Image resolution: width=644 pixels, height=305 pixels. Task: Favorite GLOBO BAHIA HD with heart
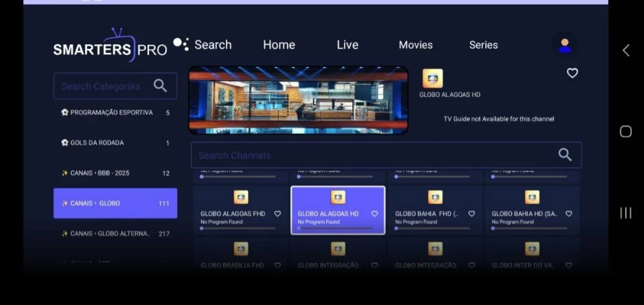pos(568,214)
